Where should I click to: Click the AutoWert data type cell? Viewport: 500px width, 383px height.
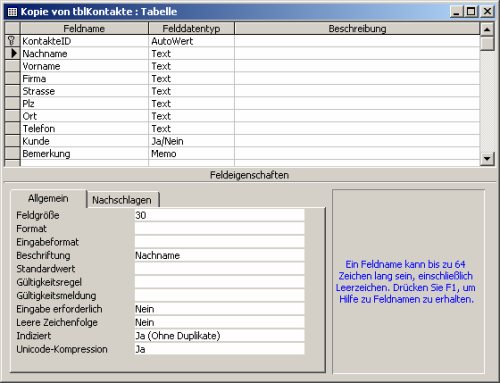(191, 41)
